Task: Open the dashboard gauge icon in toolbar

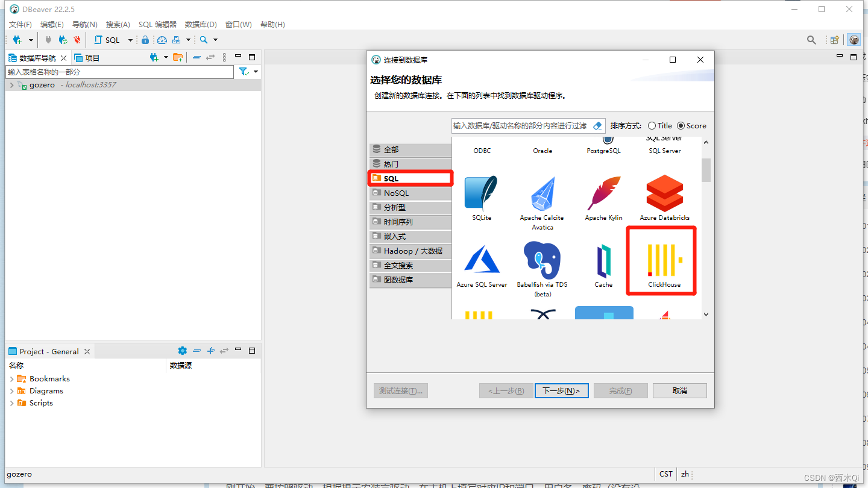Action: point(162,40)
